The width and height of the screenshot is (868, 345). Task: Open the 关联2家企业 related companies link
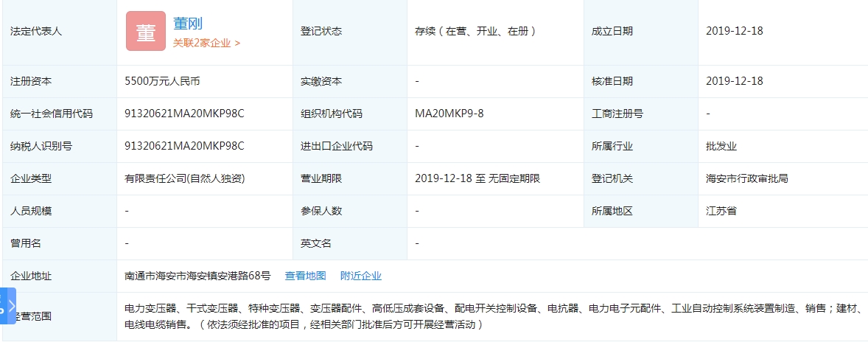pyautogui.click(x=206, y=43)
